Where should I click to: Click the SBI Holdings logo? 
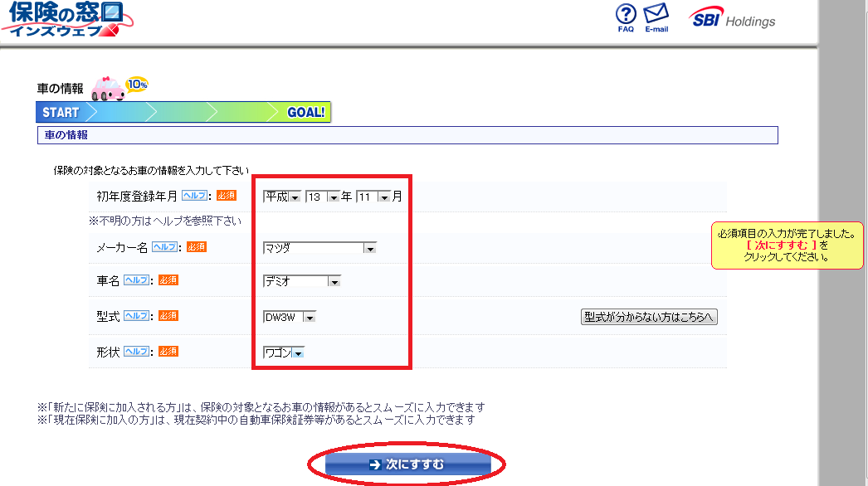(x=732, y=20)
